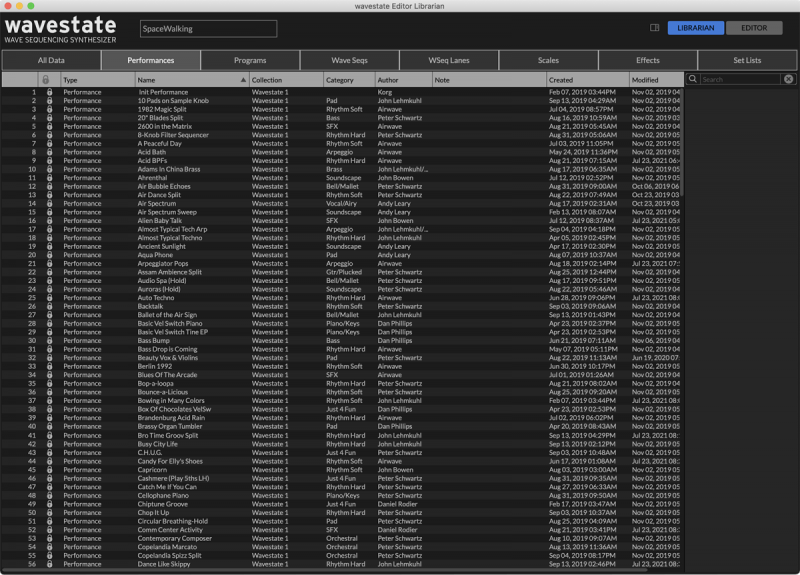Click the lock icon beside Berlin 1992
This screenshot has height=575, width=800.
(x=49, y=366)
